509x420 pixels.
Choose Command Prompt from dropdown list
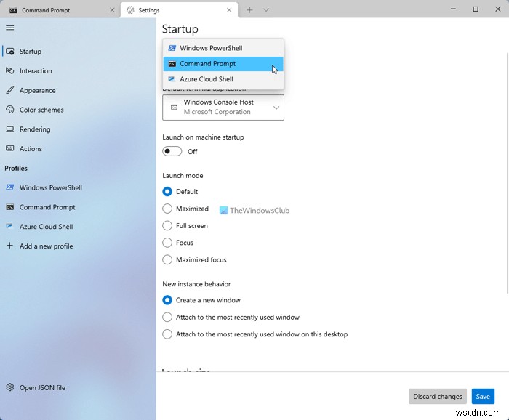pyautogui.click(x=223, y=64)
